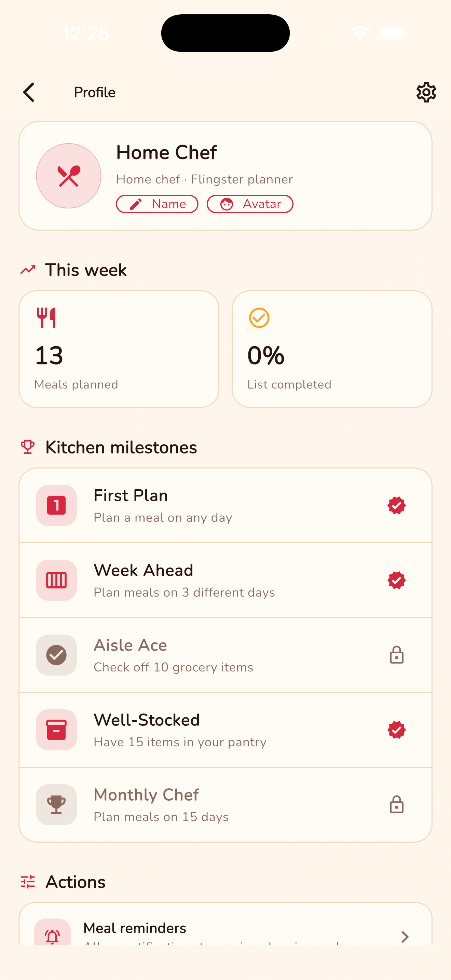The image size is (451, 980).
Task: Open settings via the gear icon
Action: (426, 92)
